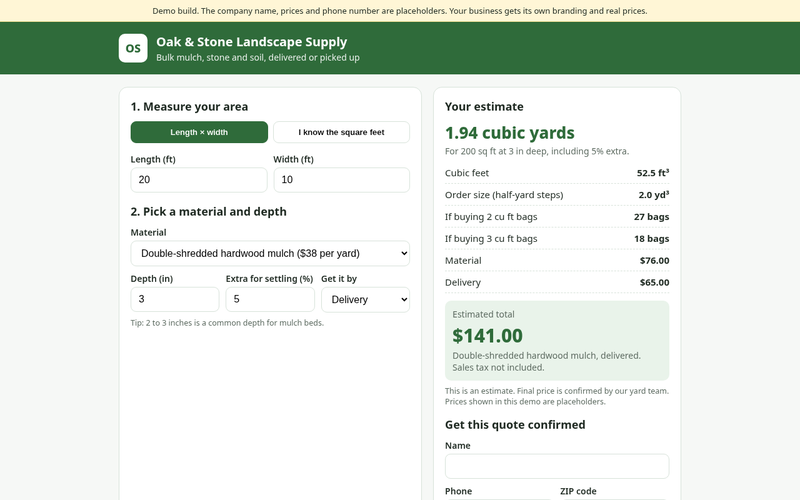The width and height of the screenshot is (800, 500).
Task: Click the demo build notice banner text
Action: (399, 11)
